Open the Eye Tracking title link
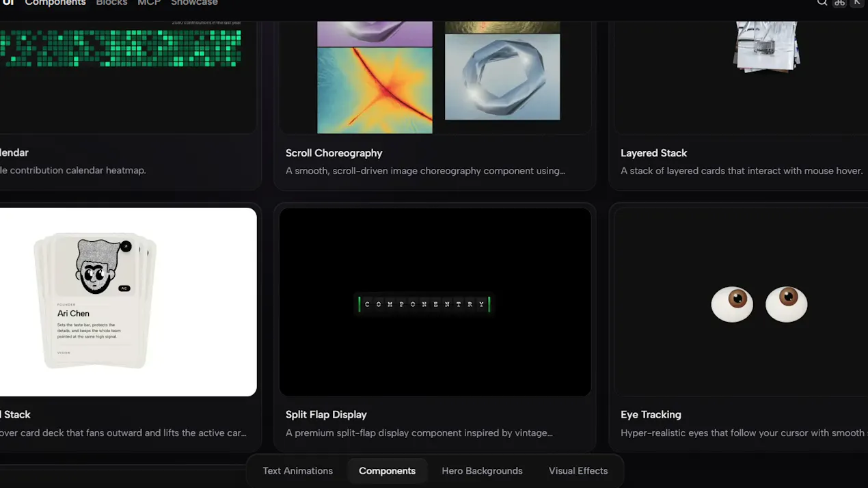 tap(651, 415)
